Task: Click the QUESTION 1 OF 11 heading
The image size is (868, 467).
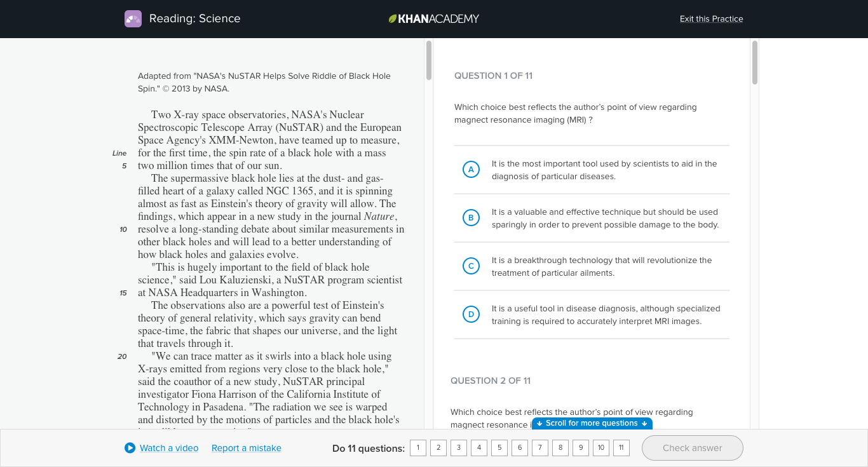Action: point(494,76)
